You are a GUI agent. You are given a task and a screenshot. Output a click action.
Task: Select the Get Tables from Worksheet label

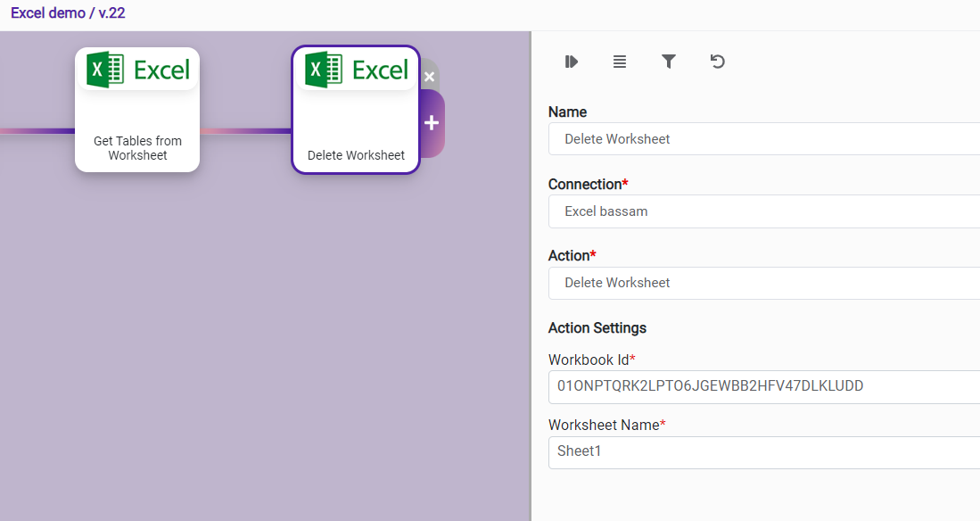pos(137,148)
